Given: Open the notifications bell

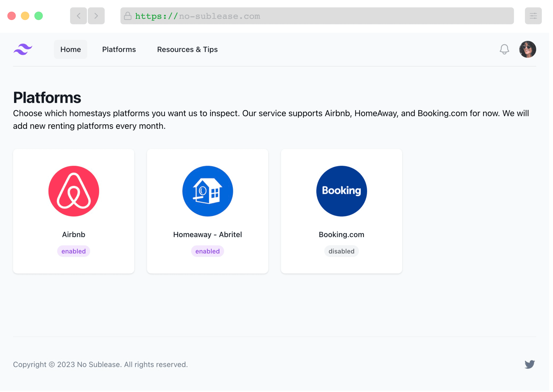Looking at the screenshot, I should [504, 49].
